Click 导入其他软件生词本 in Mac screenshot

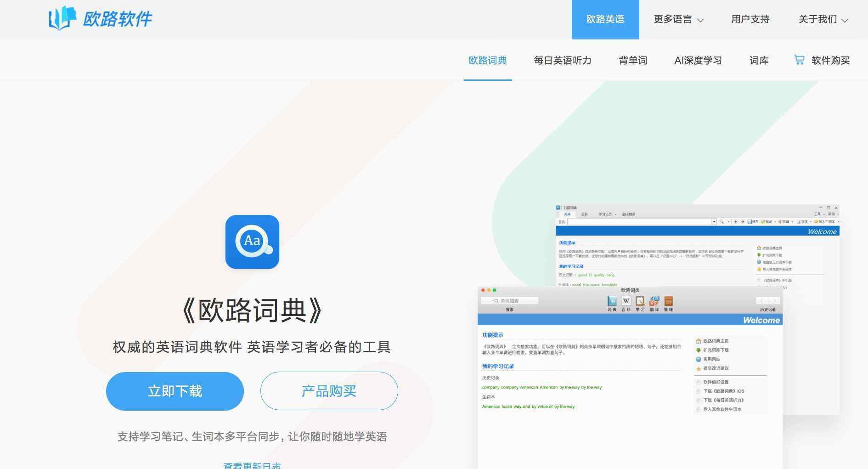(722, 409)
